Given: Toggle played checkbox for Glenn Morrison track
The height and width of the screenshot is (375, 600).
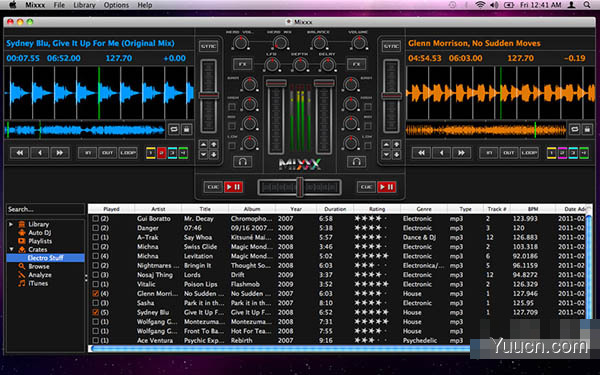Looking at the screenshot, I should click(x=96, y=293).
